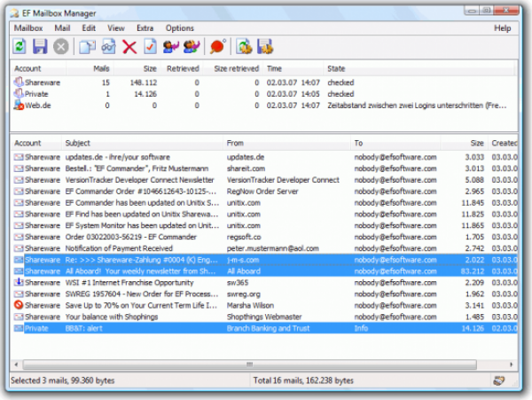Sort accounts by the Retrieved column header
The image size is (532, 400).
182,68
